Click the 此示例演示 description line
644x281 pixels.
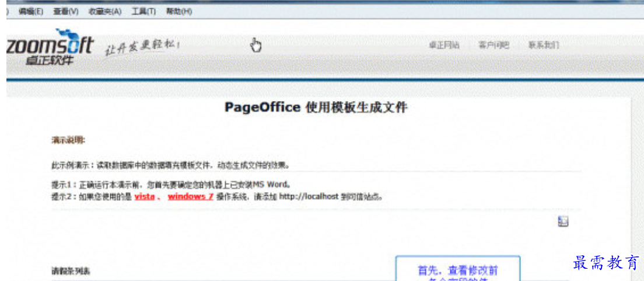point(171,166)
